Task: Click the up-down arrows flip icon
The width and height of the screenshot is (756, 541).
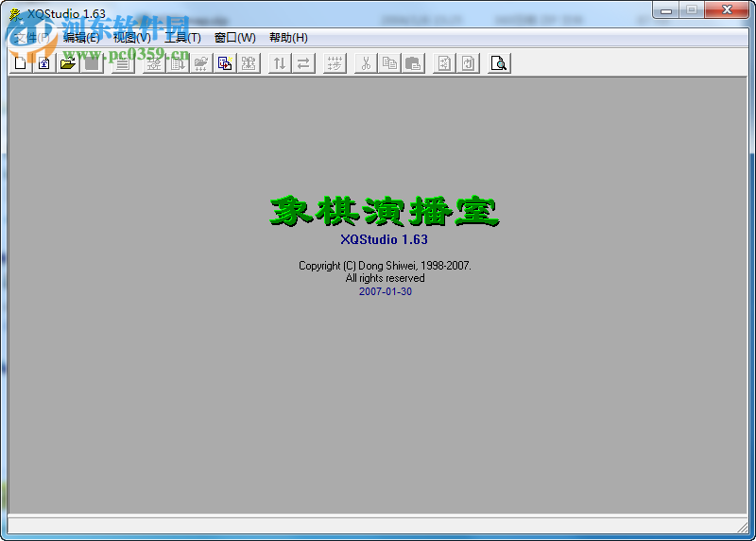Action: click(x=280, y=63)
